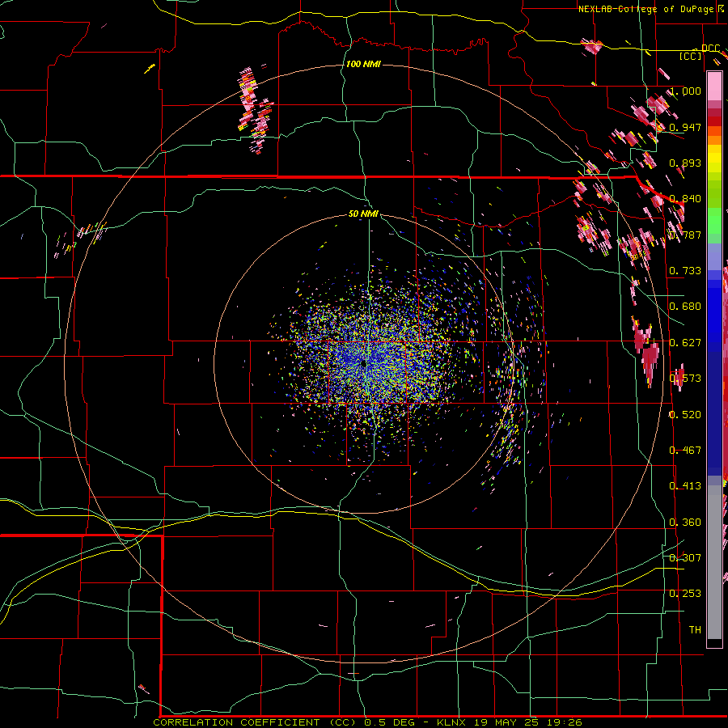
Task: Click the 100 NMI range ring label
Action: click(363, 64)
